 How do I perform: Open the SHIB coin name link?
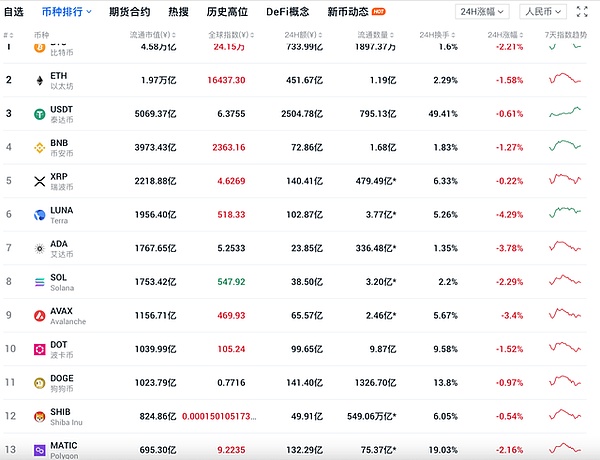click(60, 412)
